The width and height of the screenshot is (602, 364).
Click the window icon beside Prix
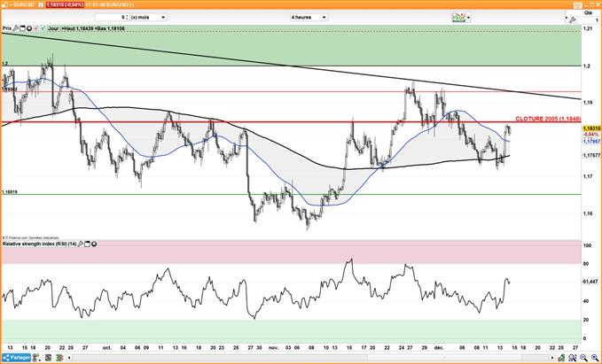point(22,28)
